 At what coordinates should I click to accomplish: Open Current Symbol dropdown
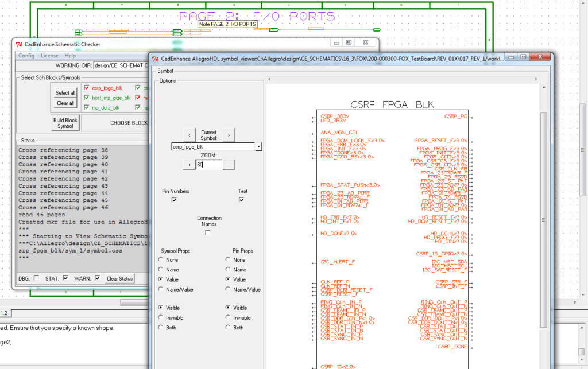coord(258,147)
